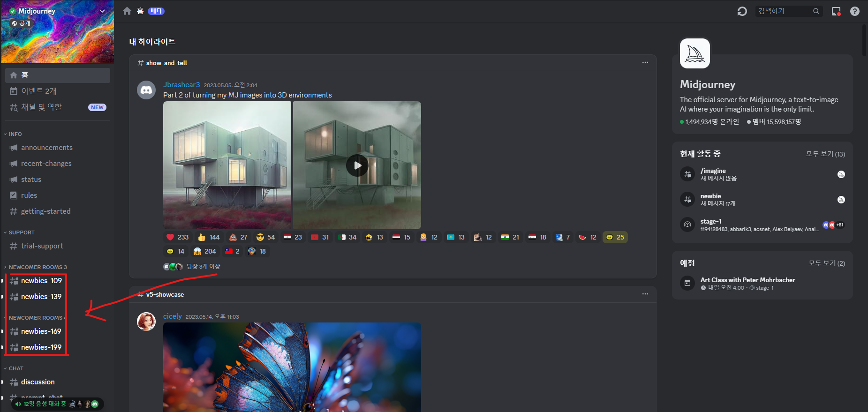Click the home icon in header
This screenshot has height=412, width=868.
tap(127, 11)
